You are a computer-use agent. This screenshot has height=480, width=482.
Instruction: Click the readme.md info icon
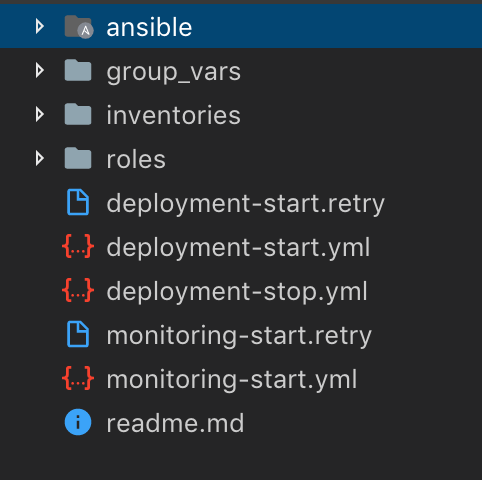[78, 422]
